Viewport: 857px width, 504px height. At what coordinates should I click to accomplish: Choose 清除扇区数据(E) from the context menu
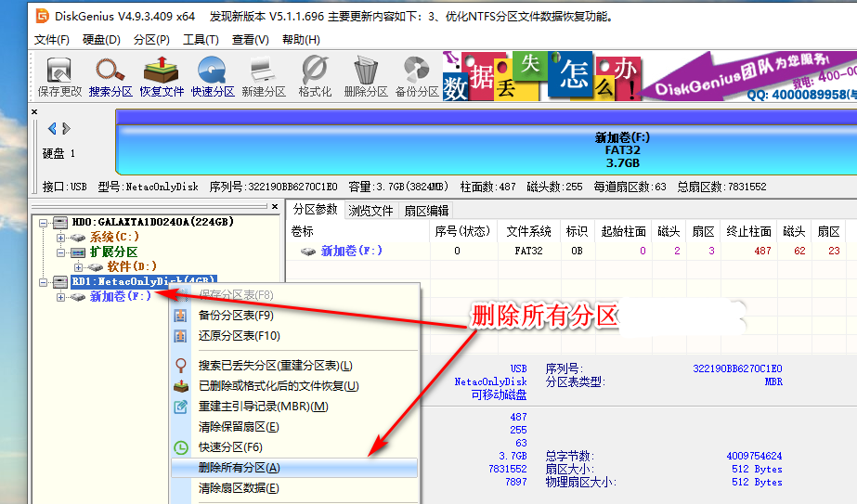click(x=294, y=488)
